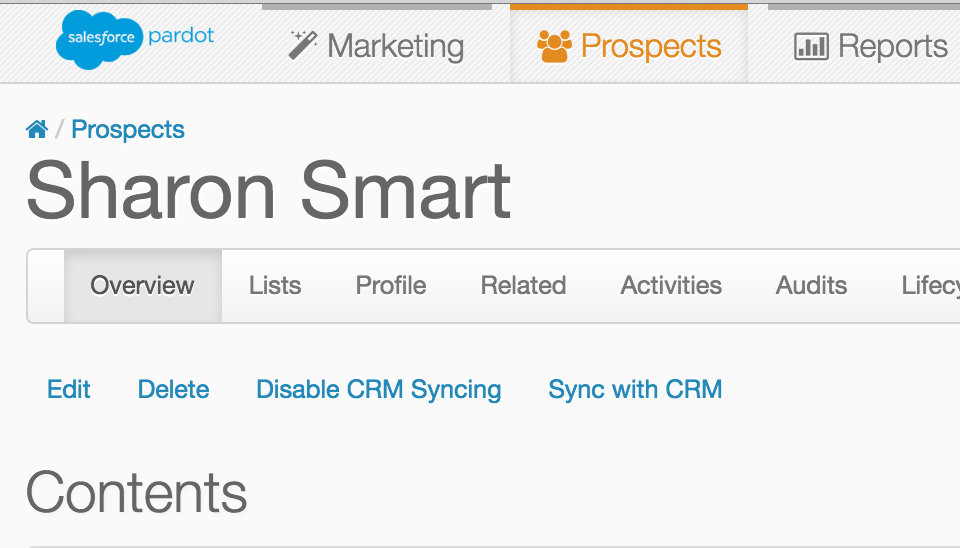This screenshot has height=548, width=960.
Task: Click the Edit link
Action: (69, 389)
